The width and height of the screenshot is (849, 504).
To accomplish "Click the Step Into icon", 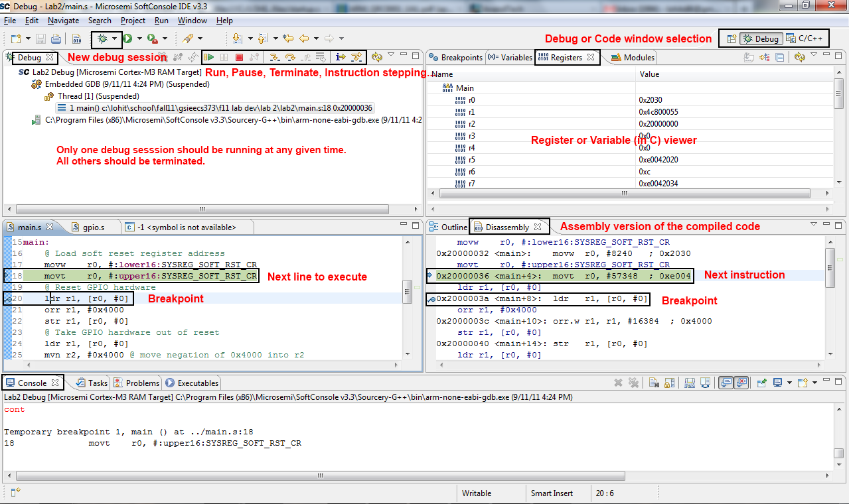I will [x=273, y=57].
